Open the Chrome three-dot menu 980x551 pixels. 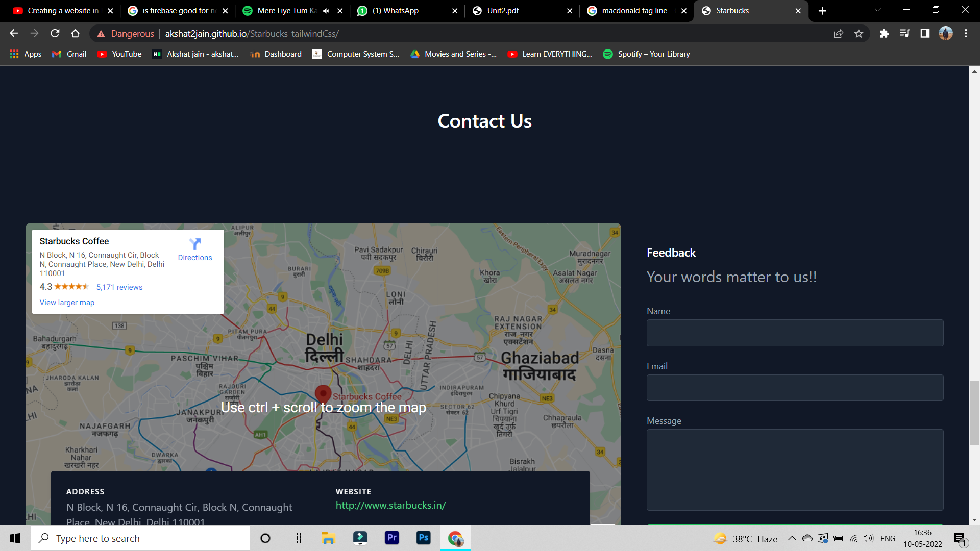click(965, 33)
